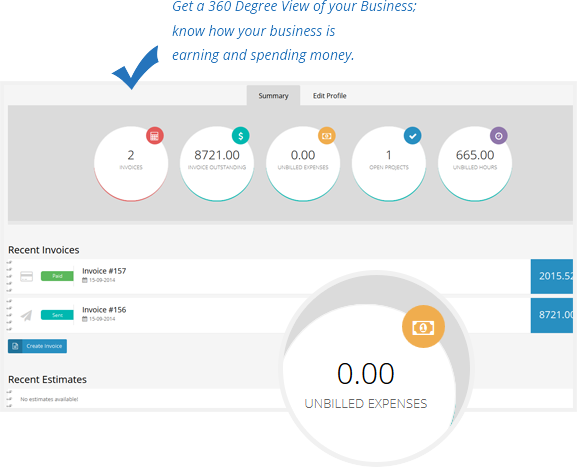This screenshot has width=577, height=467.
Task: Click the green Paid status badge
Action: coord(57,276)
